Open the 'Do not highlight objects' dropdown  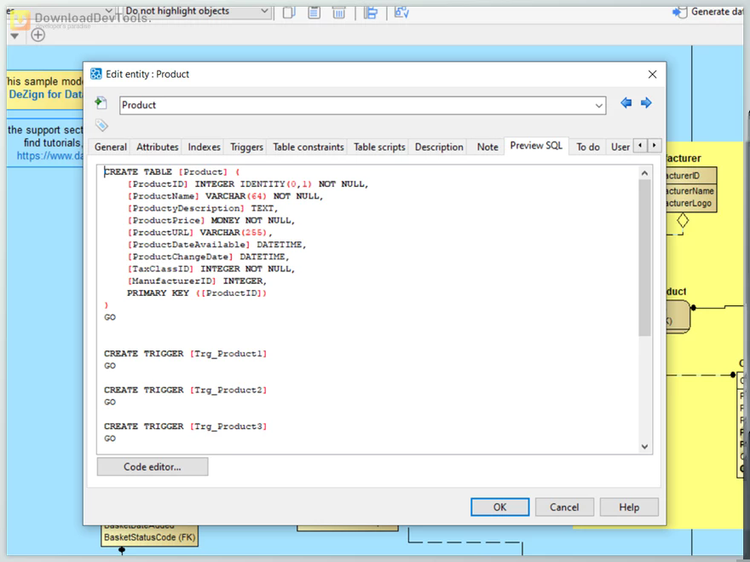[x=197, y=11]
